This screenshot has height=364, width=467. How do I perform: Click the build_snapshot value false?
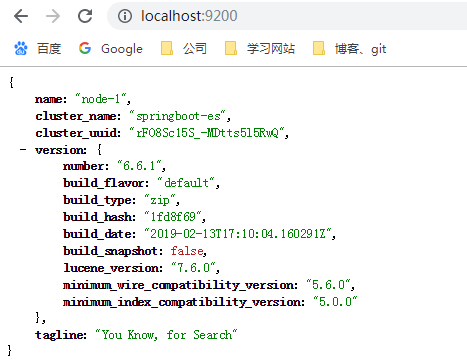pyautogui.click(x=187, y=251)
